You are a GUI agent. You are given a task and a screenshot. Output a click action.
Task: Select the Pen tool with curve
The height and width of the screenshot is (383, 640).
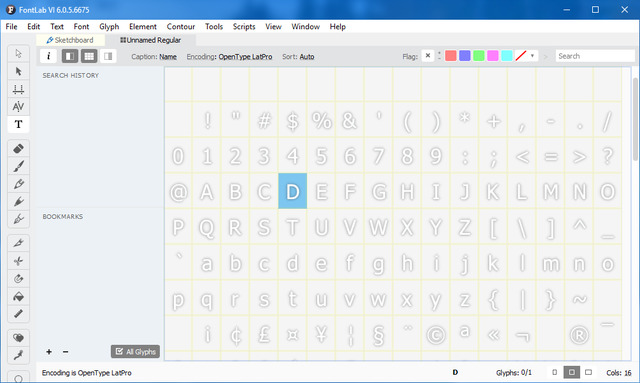18,219
